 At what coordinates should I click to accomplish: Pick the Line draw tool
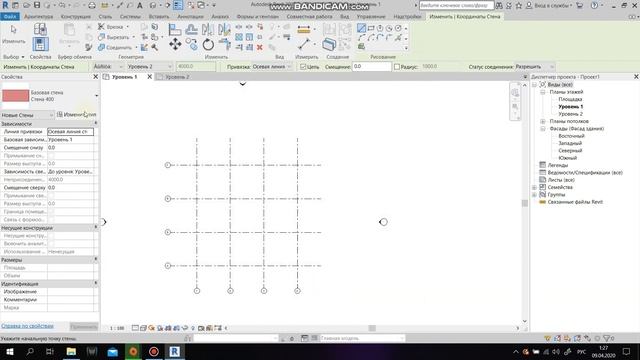point(361,28)
